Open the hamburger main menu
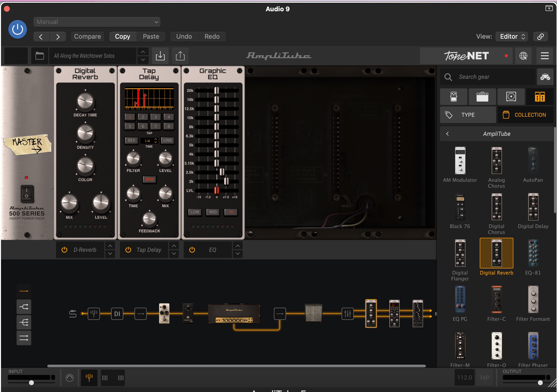This screenshot has width=557, height=392. (545, 56)
